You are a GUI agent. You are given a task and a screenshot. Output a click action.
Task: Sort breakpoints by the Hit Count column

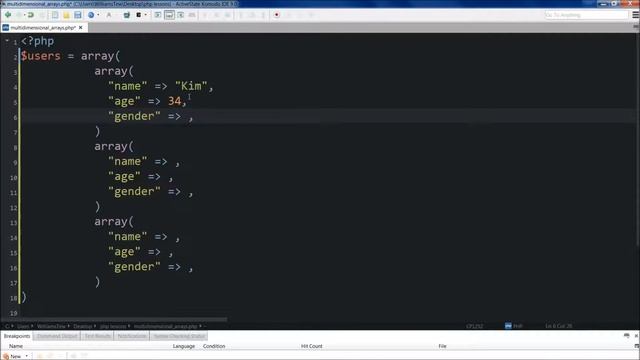(x=311, y=346)
